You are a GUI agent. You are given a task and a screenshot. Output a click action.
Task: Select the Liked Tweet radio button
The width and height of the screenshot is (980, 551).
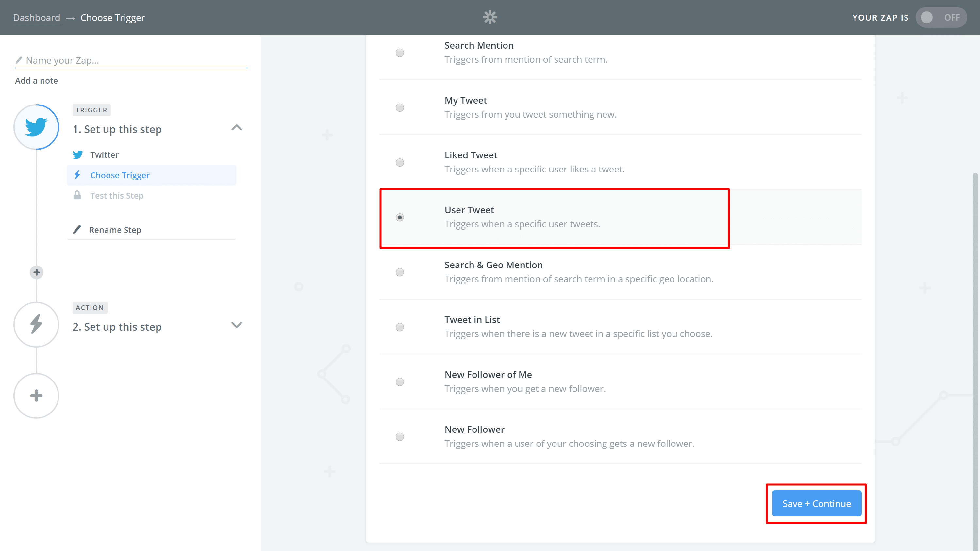(399, 162)
